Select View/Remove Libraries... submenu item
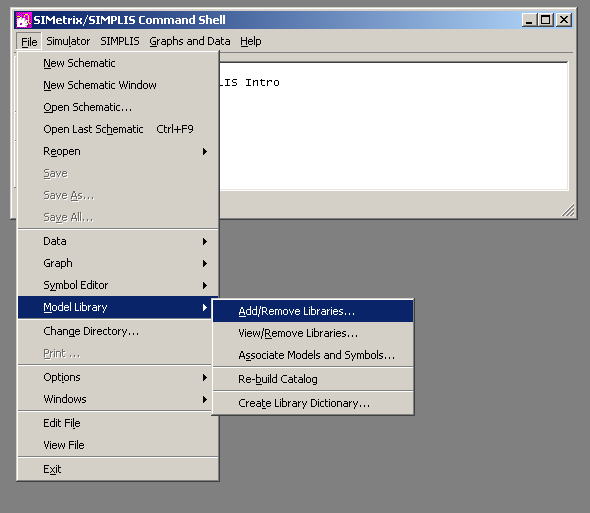The image size is (590, 513). pos(313,333)
